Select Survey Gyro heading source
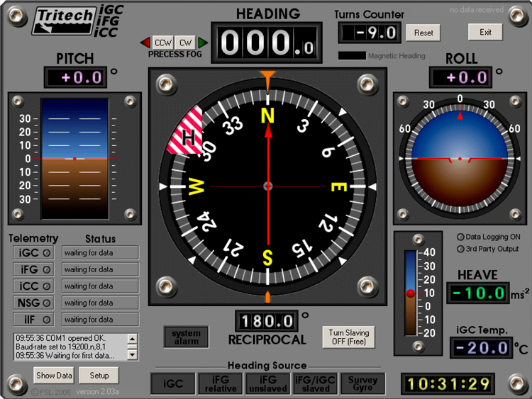This screenshot has width=532, height=399. [363, 384]
